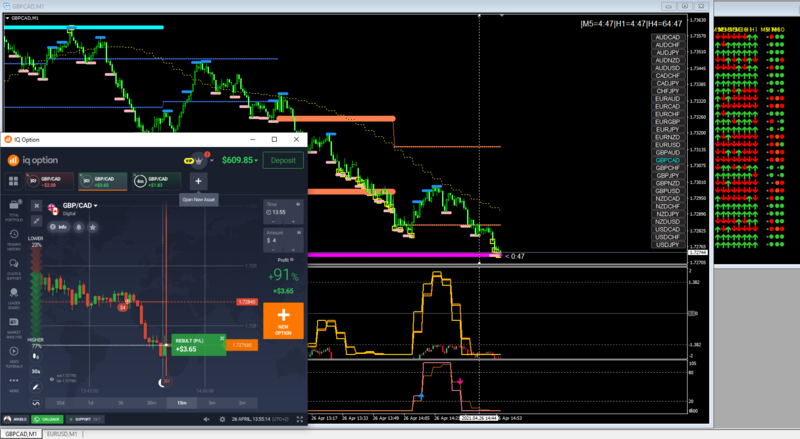Click the highlighted GBPCAD pair button
Screen dimensions: 800x439
[x=667, y=160]
